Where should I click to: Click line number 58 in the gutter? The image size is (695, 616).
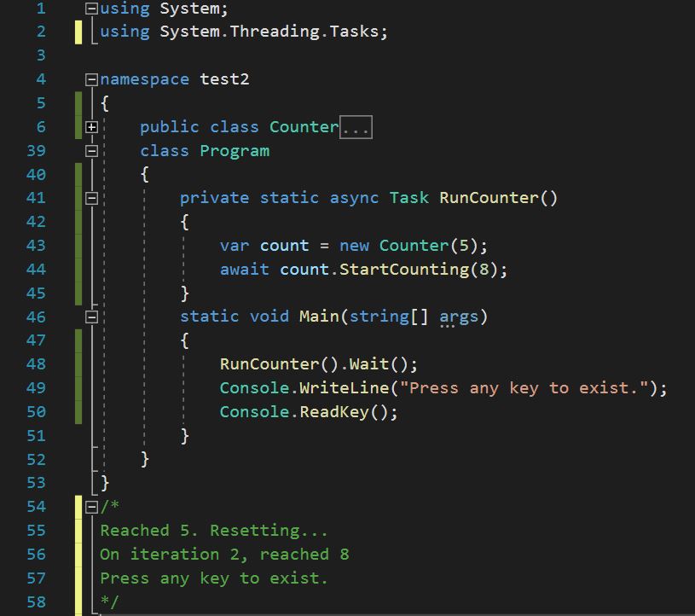tap(36, 601)
